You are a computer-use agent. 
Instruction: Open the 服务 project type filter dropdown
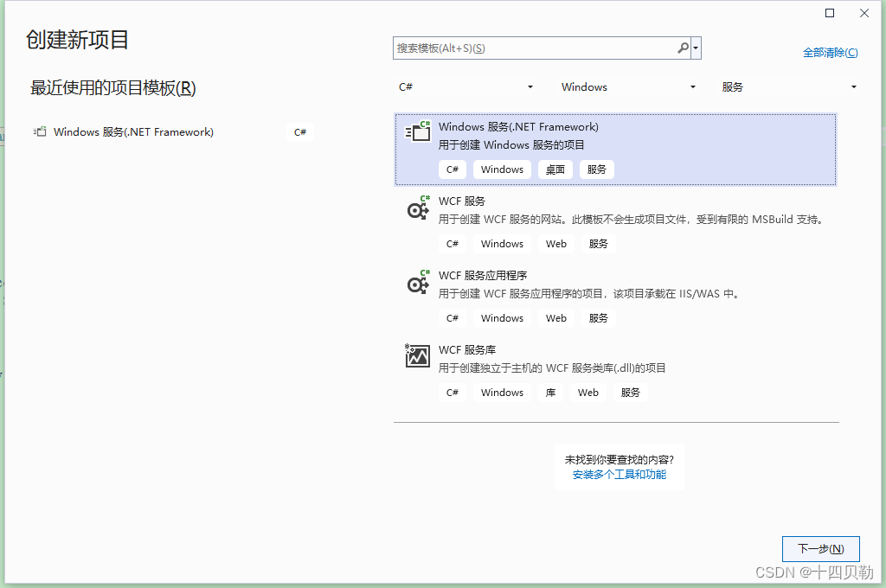point(789,87)
